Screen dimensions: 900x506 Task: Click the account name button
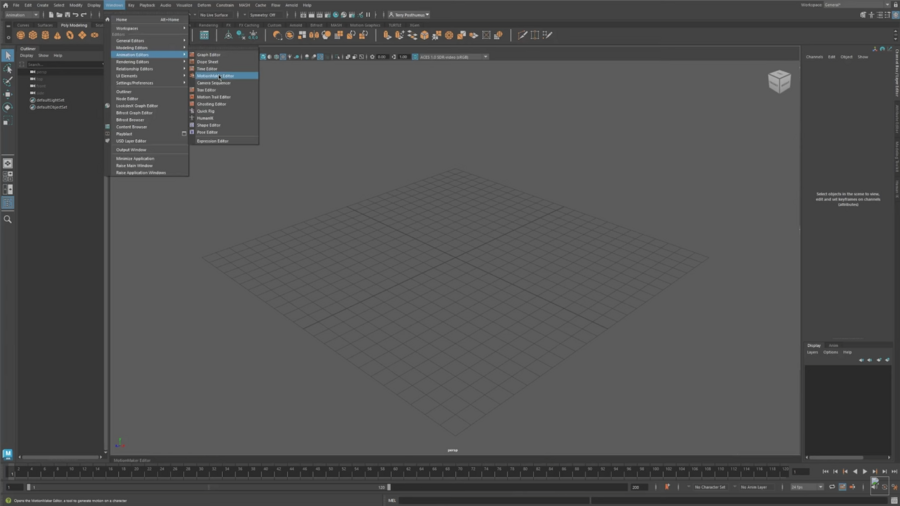pyautogui.click(x=408, y=15)
